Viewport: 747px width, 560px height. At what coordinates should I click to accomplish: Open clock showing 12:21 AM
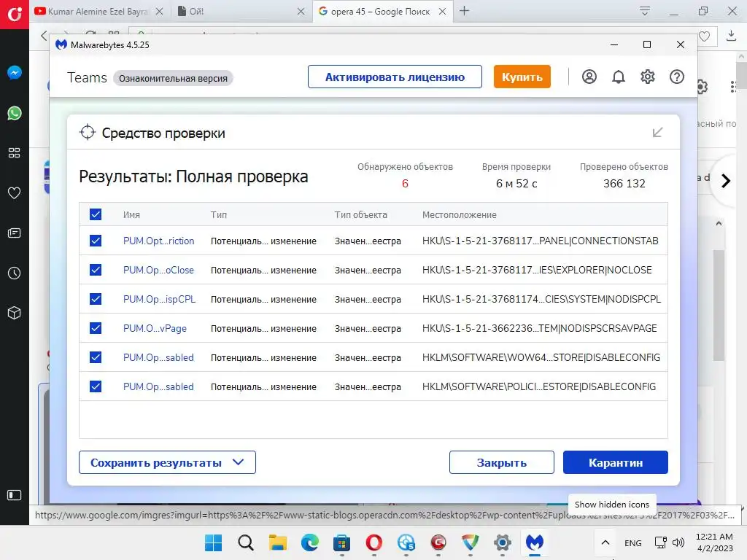[x=715, y=542]
